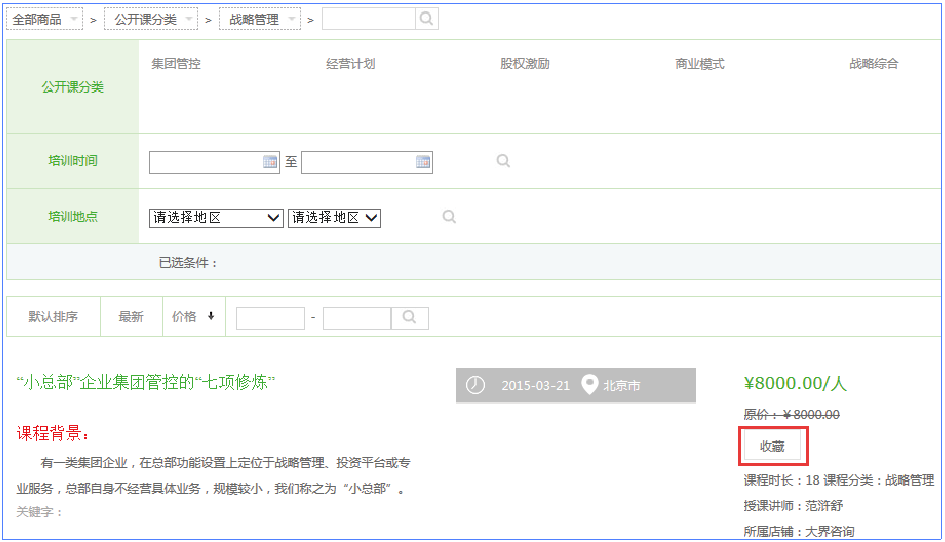This screenshot has height=542, width=945.
Task: Select the 股权激励 category
Action: coord(525,64)
